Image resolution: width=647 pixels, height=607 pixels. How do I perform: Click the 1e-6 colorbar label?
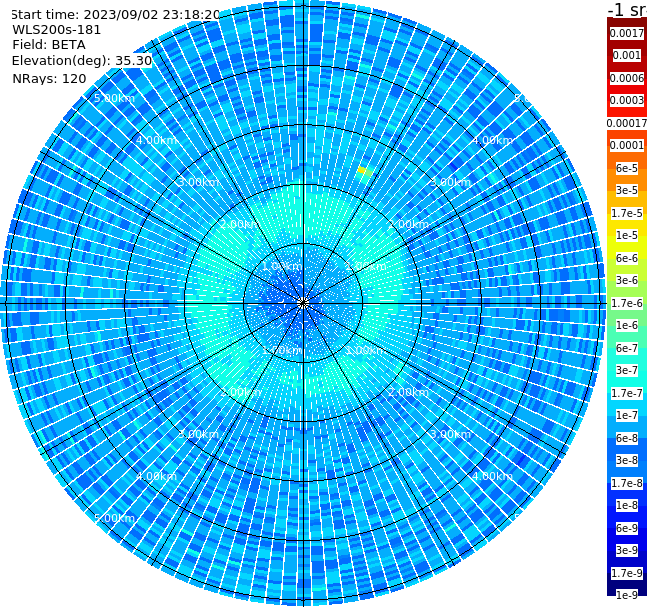point(627,325)
